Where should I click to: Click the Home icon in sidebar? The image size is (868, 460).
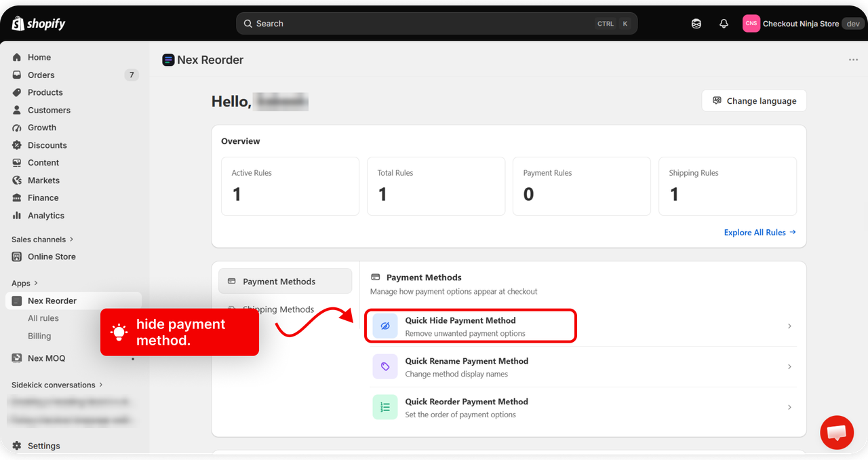17,58
